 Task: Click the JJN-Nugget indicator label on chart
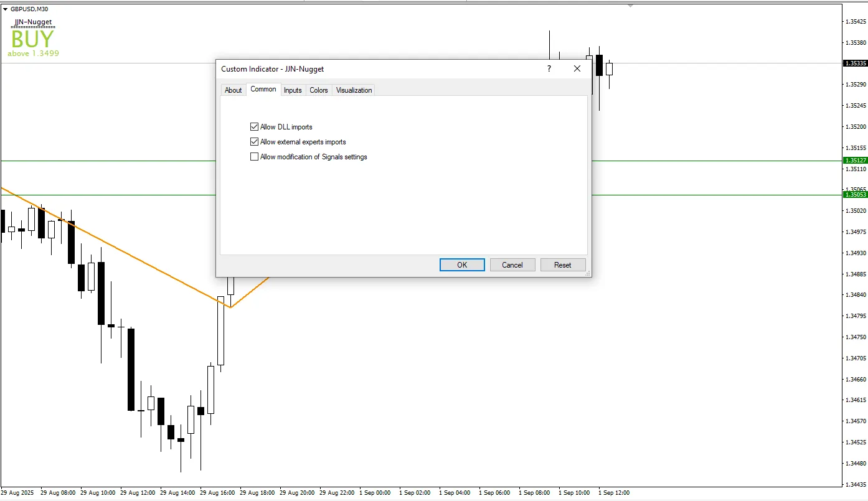(x=33, y=22)
